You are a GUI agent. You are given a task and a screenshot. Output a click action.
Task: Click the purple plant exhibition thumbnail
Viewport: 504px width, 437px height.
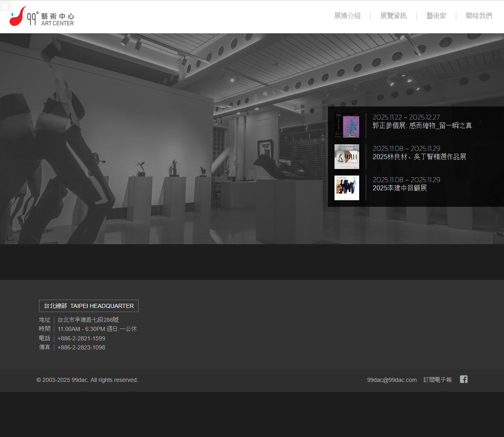347,126
